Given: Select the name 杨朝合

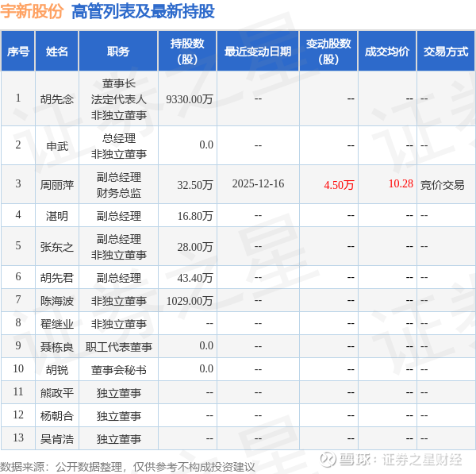Looking at the screenshot, I should (57, 416).
